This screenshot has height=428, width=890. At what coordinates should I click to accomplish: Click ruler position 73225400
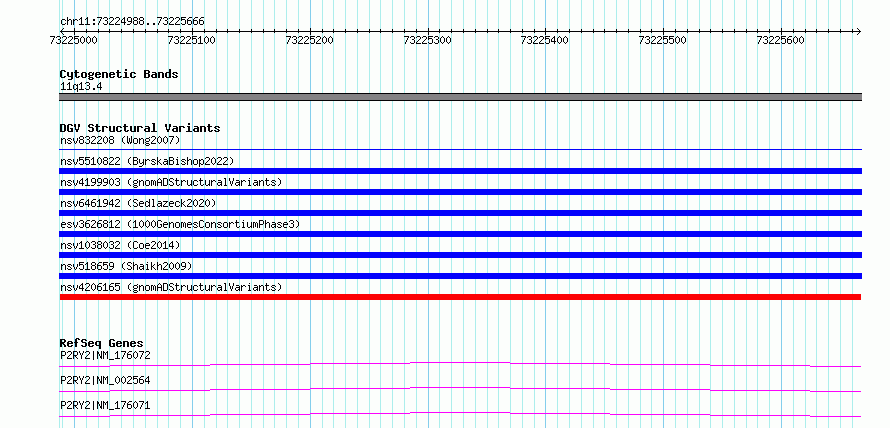click(x=545, y=41)
